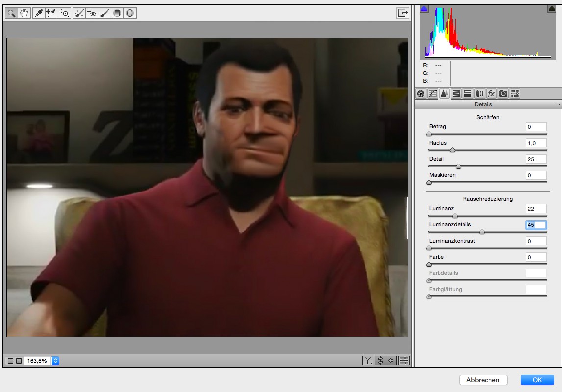The width and height of the screenshot is (562, 392).
Task: Select the Spot Removal tool
Action: click(x=78, y=13)
